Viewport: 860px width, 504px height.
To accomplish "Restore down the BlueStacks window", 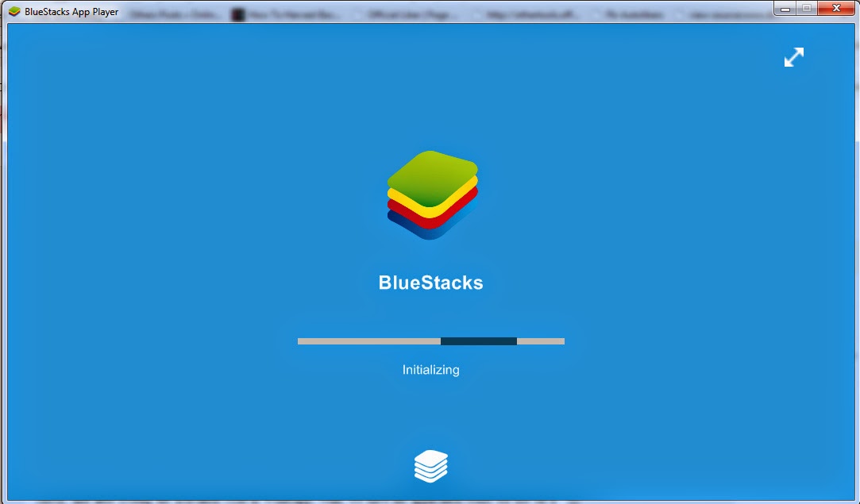I will (808, 10).
